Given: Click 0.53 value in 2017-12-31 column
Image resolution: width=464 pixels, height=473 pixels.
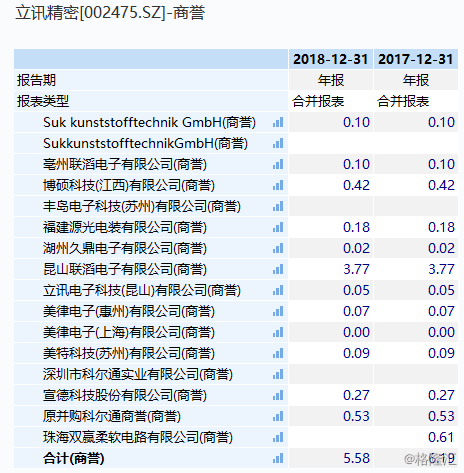Looking at the screenshot, I should point(441,416).
